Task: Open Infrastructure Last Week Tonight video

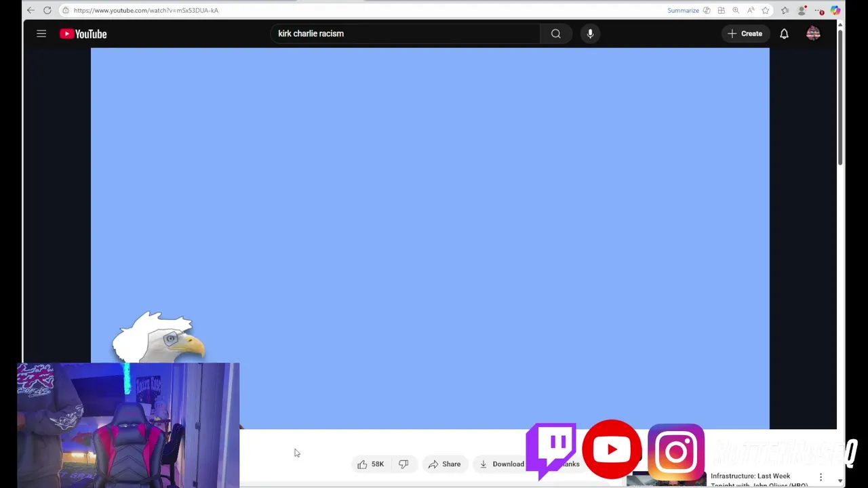Action: (759, 480)
